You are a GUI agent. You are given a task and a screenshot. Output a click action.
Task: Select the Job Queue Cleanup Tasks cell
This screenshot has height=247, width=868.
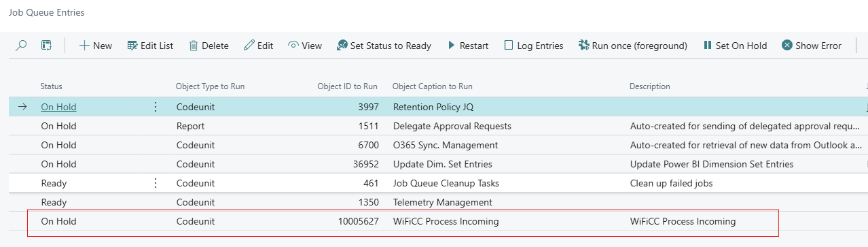tap(446, 183)
